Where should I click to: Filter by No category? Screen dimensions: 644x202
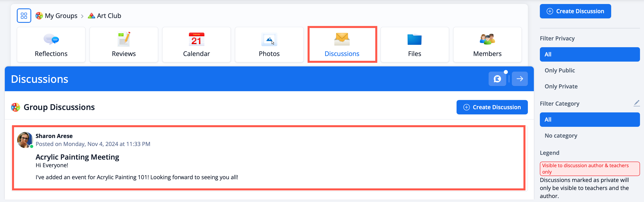point(561,136)
